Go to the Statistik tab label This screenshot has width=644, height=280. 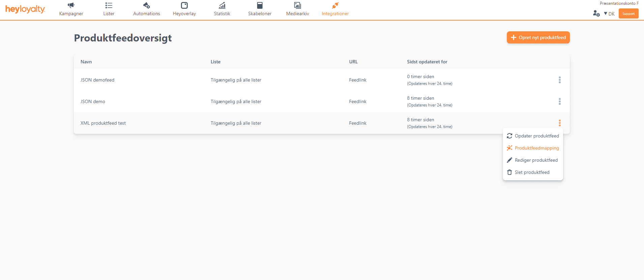point(222,14)
